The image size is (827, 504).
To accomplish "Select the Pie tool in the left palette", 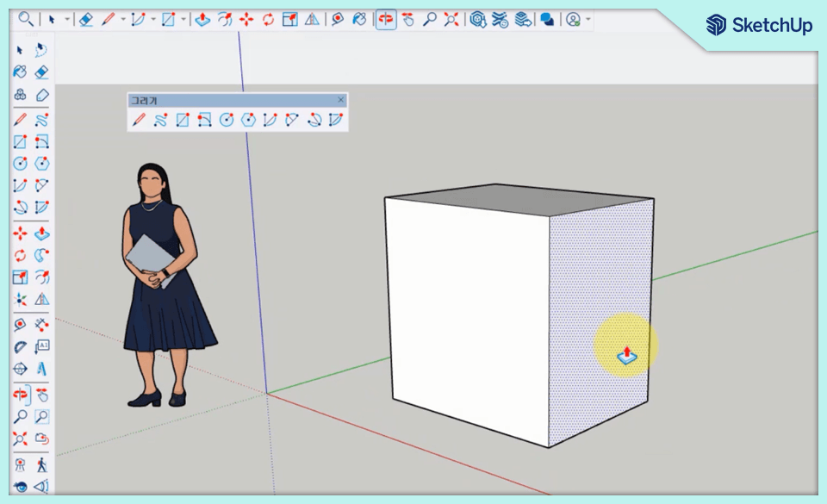I will click(x=41, y=207).
